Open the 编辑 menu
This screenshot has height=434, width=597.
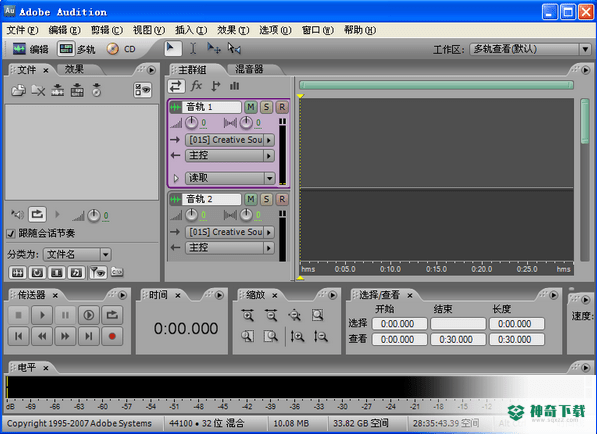pyautogui.click(x=64, y=30)
